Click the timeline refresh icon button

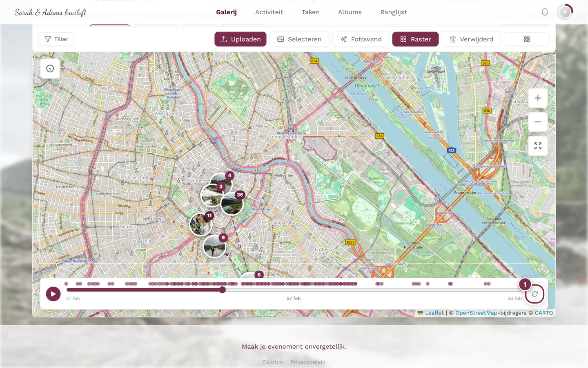click(x=535, y=294)
